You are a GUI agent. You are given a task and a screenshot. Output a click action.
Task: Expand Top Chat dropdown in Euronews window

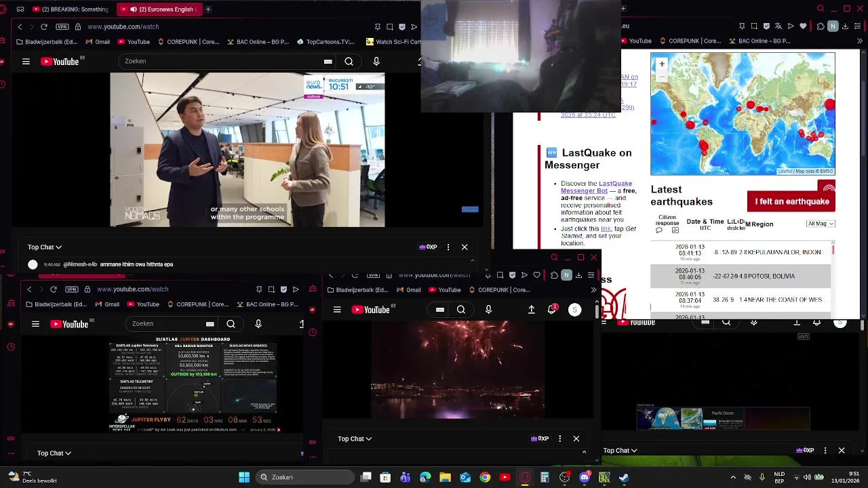(x=45, y=247)
